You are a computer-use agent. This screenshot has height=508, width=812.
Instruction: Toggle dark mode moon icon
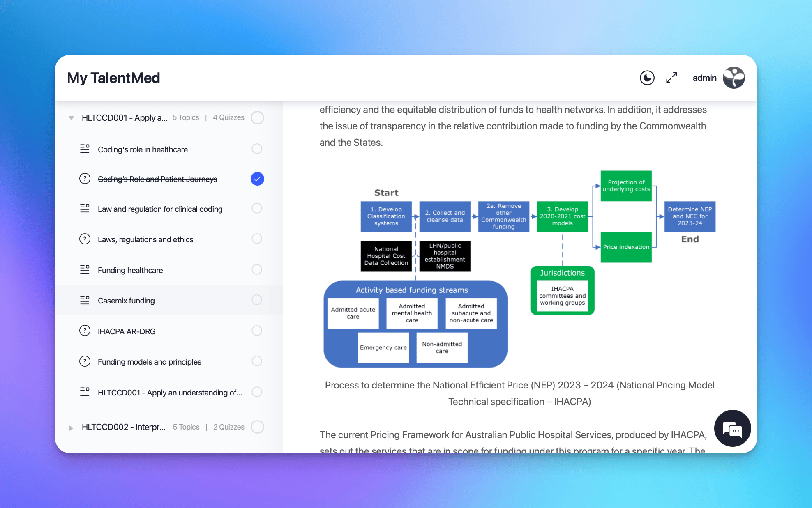pos(647,78)
